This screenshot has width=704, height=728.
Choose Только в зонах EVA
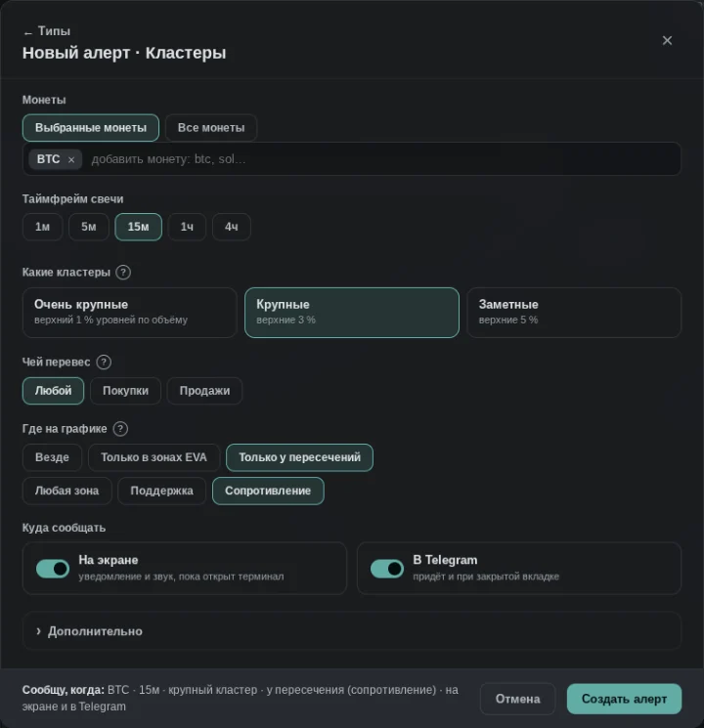point(154,457)
